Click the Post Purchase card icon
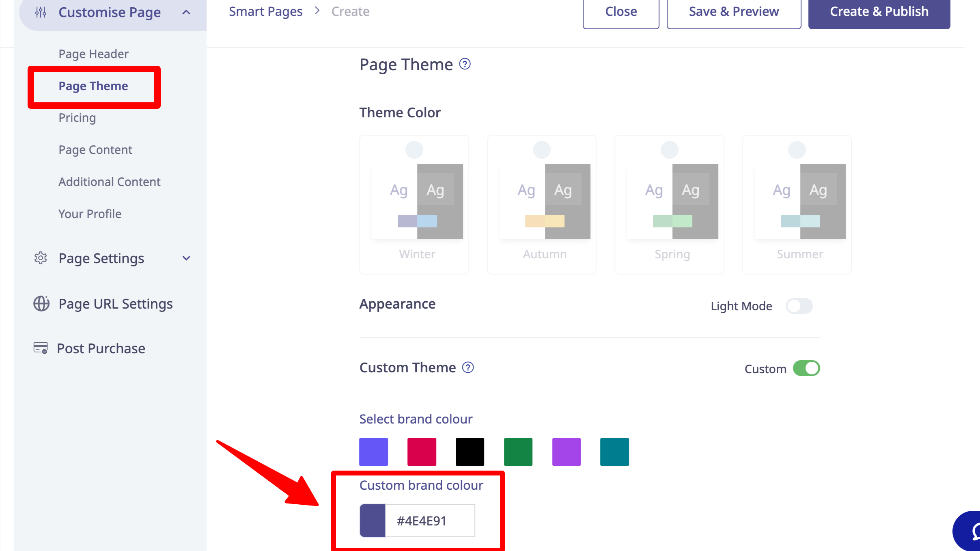The image size is (980, 551). [41, 348]
